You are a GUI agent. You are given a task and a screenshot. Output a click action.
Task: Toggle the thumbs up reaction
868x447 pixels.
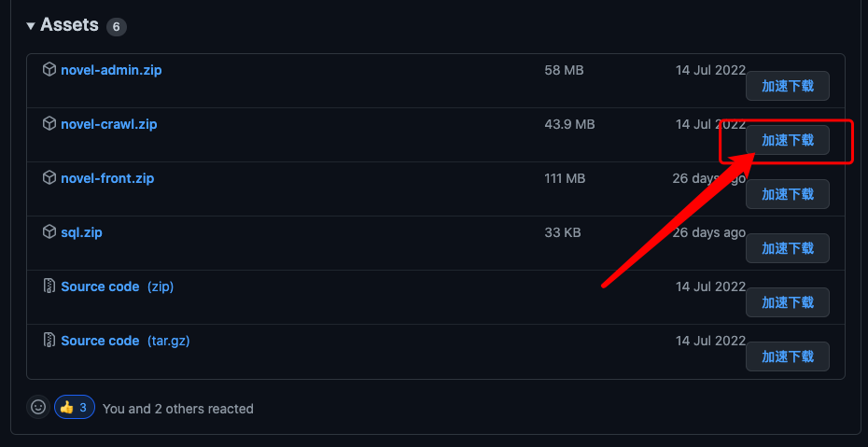(75, 408)
